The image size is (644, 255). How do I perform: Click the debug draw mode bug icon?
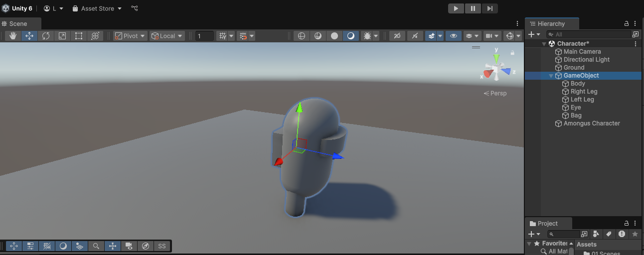point(366,36)
